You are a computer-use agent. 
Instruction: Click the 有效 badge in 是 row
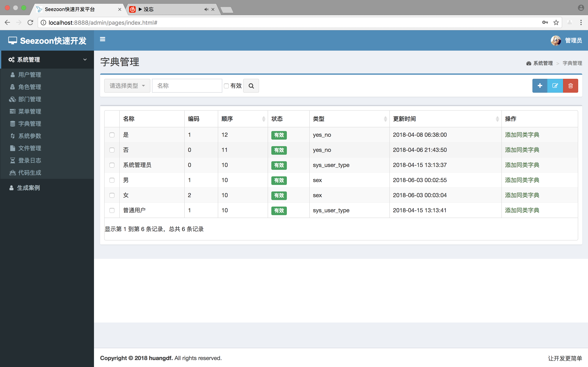(x=279, y=135)
